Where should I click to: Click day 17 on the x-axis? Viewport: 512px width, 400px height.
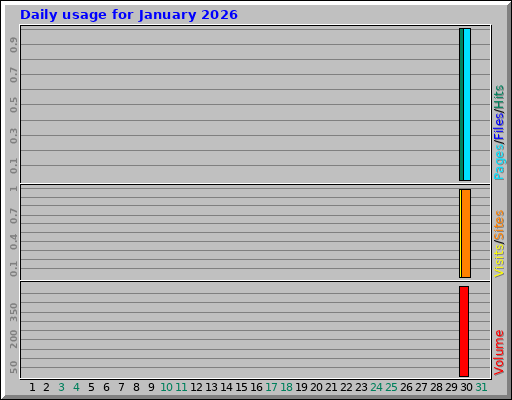coord(271,387)
